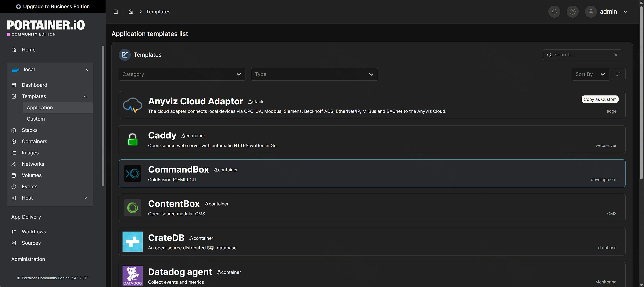Select the CommandBox logo

pyautogui.click(x=133, y=173)
